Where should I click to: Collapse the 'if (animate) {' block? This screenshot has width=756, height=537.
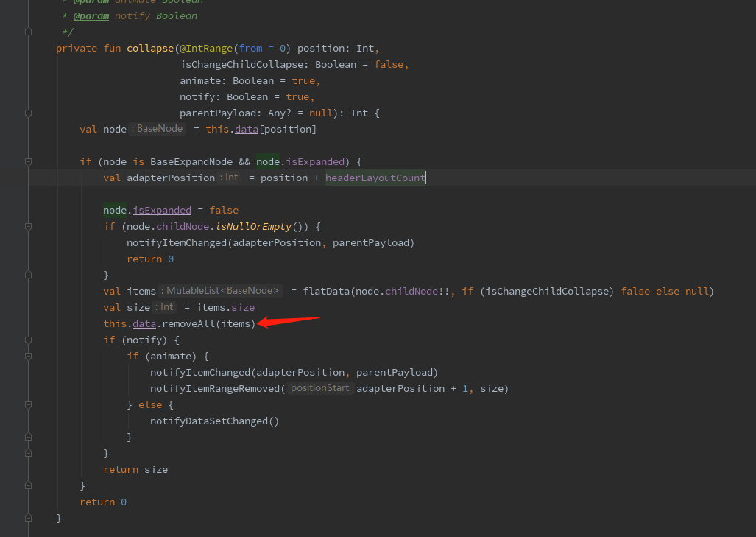pyautogui.click(x=29, y=357)
